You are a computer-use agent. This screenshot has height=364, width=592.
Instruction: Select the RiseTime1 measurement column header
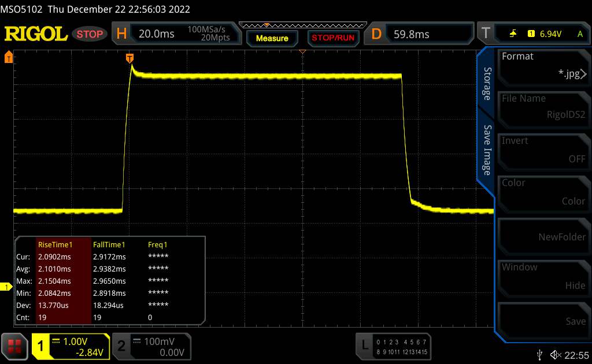pyautogui.click(x=55, y=244)
